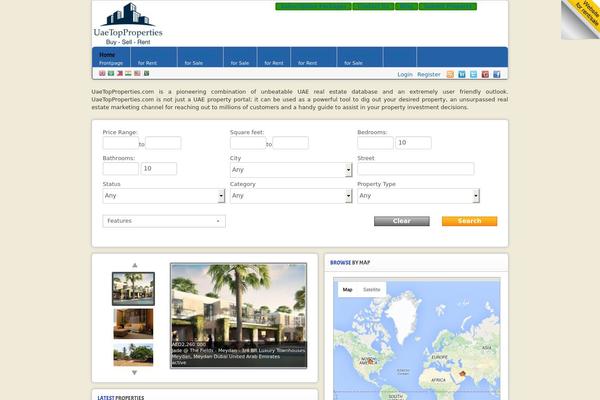Open the large Meydan townhouses featured image
The height and width of the screenshot is (400, 600).
pyautogui.click(x=238, y=315)
